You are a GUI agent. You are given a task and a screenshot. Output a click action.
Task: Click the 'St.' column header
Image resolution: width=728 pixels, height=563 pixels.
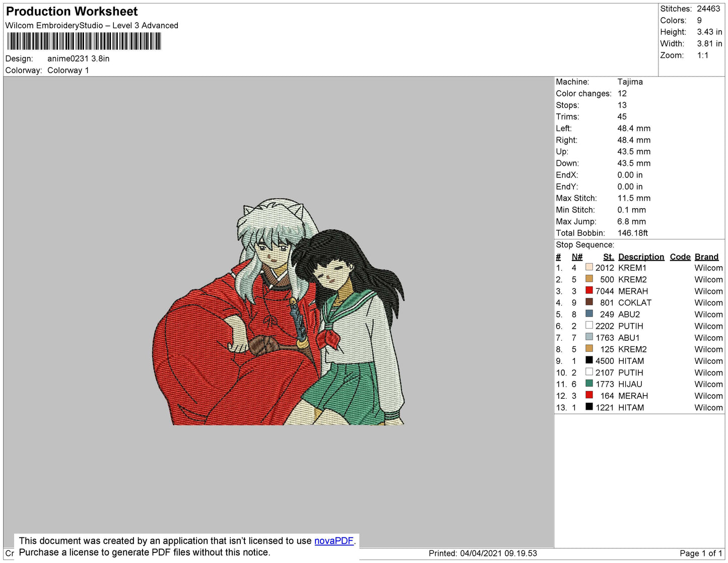(609, 257)
